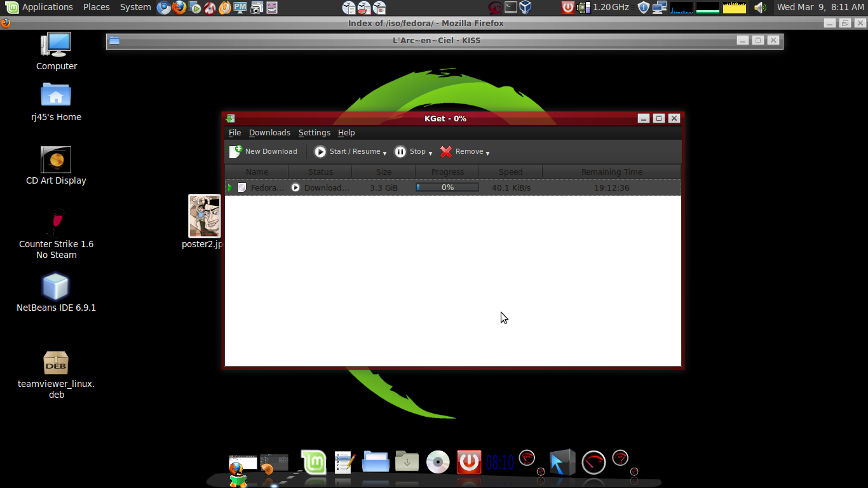The image size is (868, 488).
Task: Open the System menu in top panel
Action: (135, 7)
